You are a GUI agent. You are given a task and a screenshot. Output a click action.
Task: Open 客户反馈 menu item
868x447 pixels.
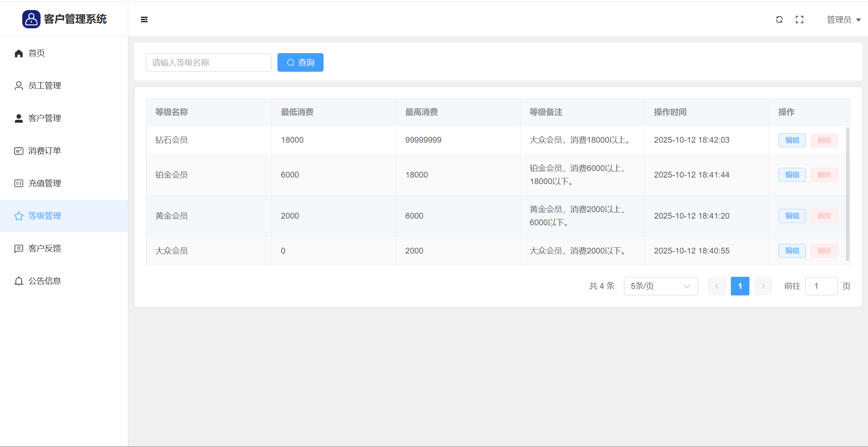pyautogui.click(x=45, y=249)
